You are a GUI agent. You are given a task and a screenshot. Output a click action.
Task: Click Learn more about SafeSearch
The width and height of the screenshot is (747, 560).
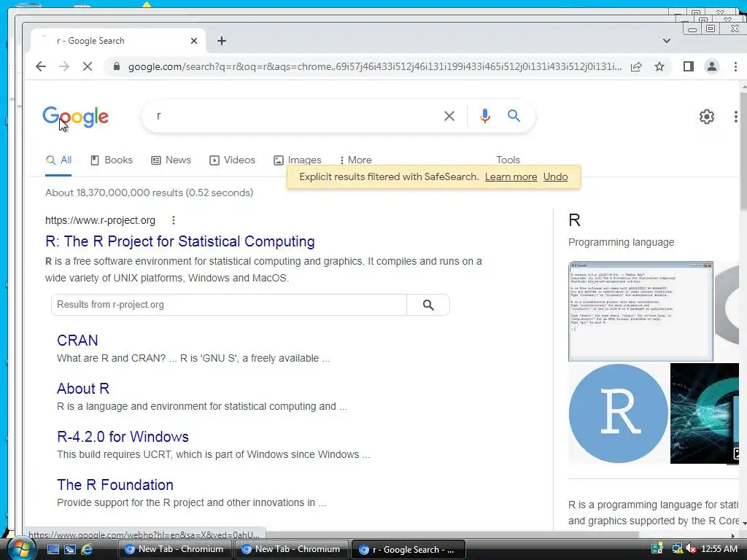point(511,176)
